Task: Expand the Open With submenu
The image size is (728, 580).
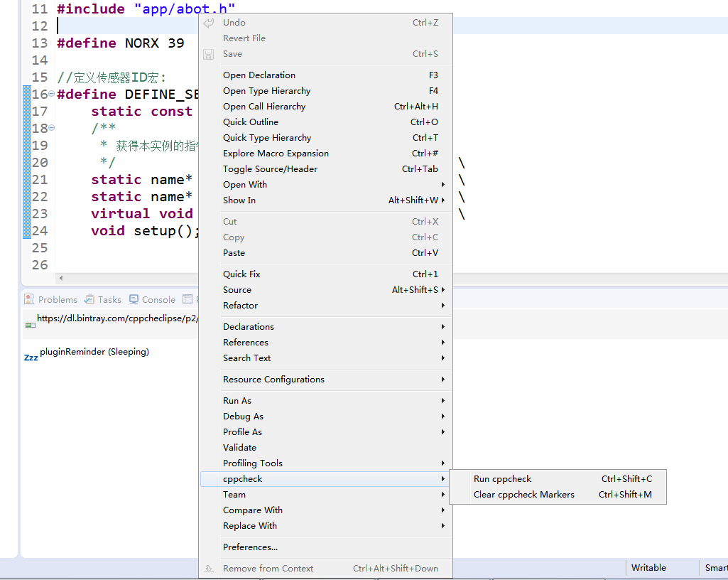Action: pyautogui.click(x=442, y=184)
